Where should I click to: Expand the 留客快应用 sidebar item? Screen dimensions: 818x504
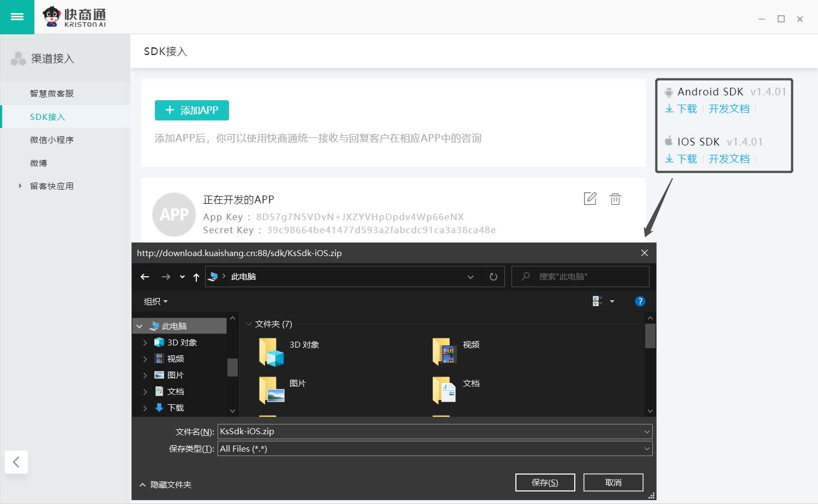(x=20, y=186)
